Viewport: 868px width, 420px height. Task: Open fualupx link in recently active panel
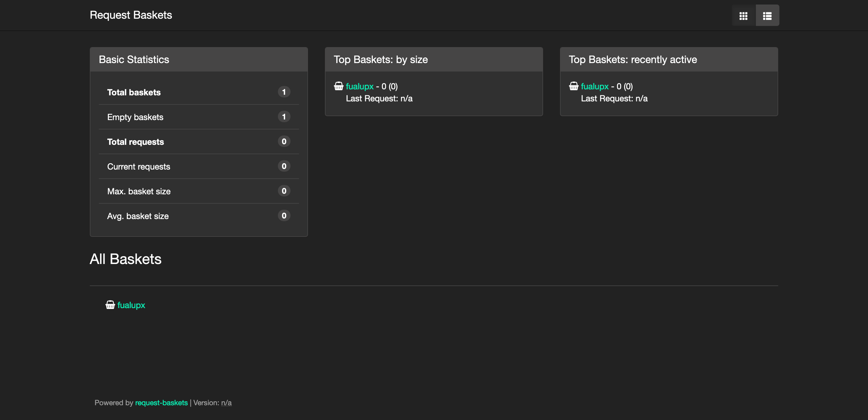tap(594, 86)
